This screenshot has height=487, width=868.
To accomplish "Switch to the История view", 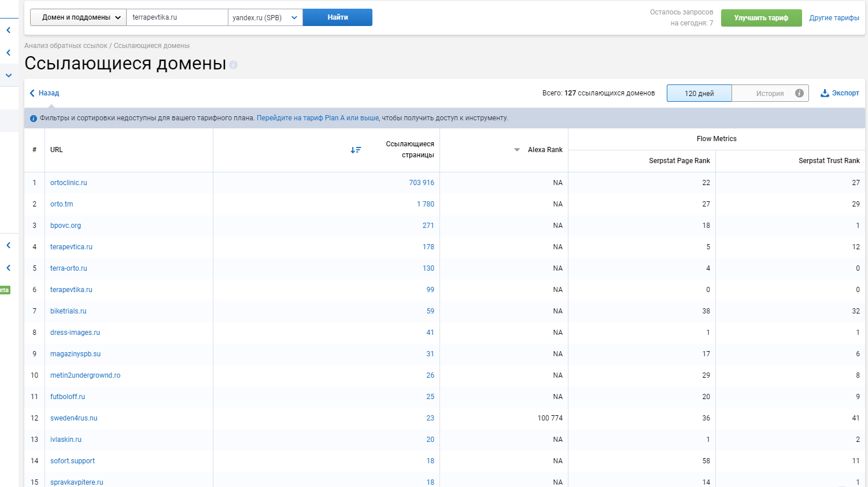I will (x=769, y=93).
